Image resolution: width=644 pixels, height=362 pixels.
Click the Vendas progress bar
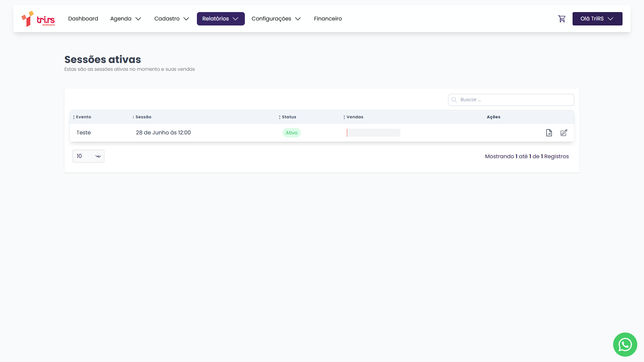(x=373, y=133)
